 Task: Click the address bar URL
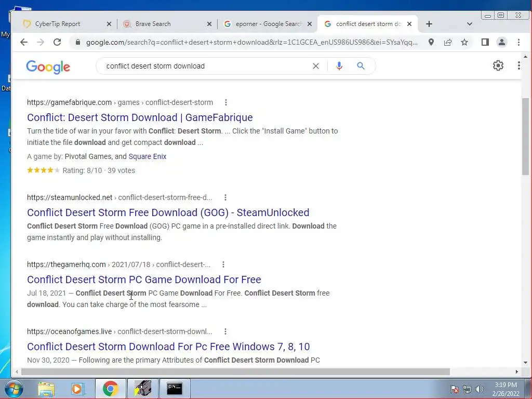(x=252, y=42)
